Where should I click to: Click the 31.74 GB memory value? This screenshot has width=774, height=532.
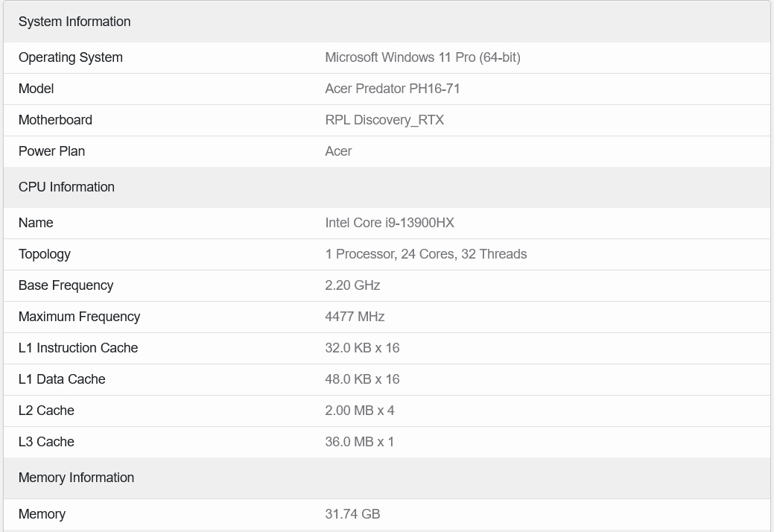click(352, 514)
